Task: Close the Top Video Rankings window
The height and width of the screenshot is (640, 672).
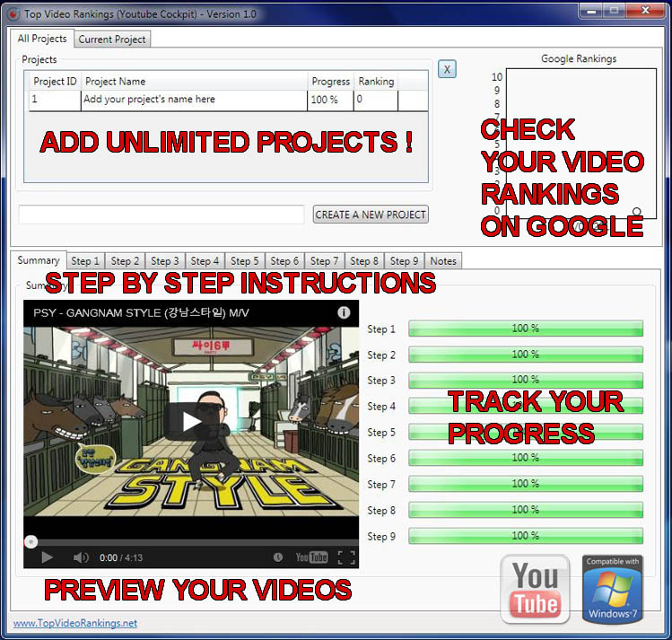Action: (645, 11)
